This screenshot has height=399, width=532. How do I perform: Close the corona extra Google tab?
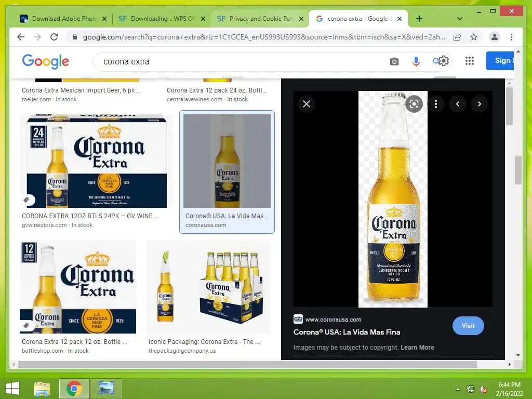tap(400, 19)
